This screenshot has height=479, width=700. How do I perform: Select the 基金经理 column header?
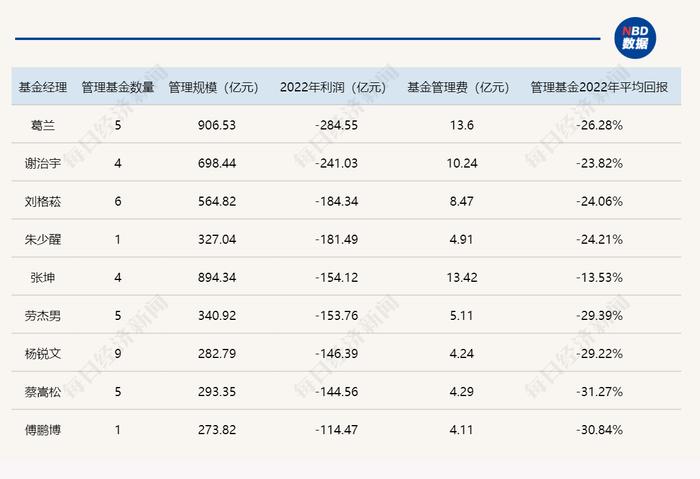(43, 87)
